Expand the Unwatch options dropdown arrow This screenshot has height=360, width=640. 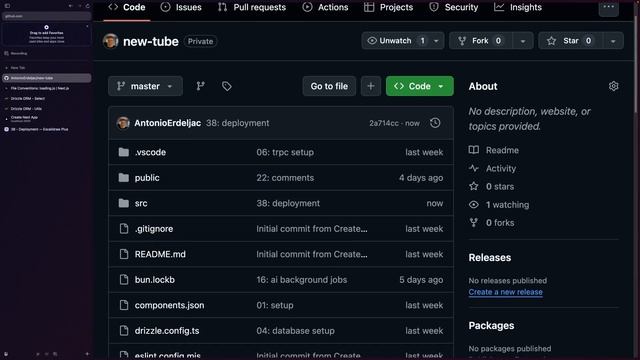click(x=436, y=41)
